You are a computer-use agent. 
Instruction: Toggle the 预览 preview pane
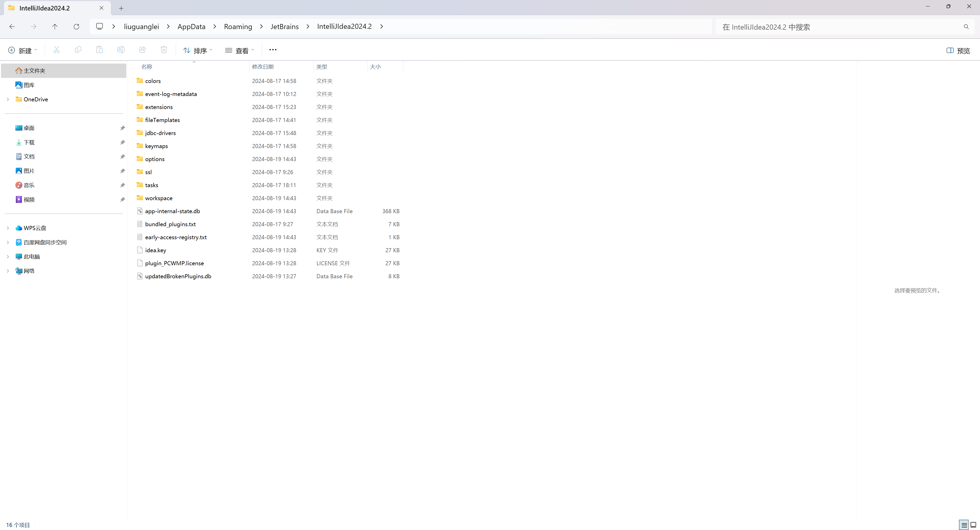tap(958, 51)
